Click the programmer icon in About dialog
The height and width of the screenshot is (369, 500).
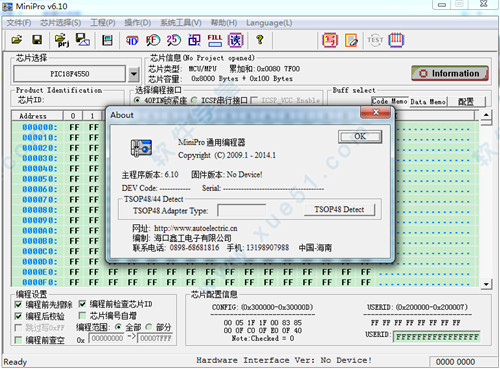click(x=141, y=148)
